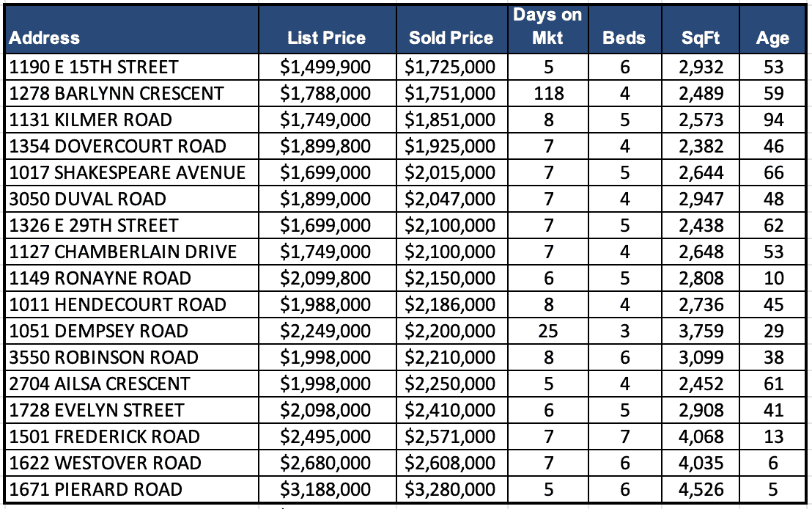This screenshot has height=509, width=812.
Task: Select the SqFt header cell
Action: (x=701, y=38)
